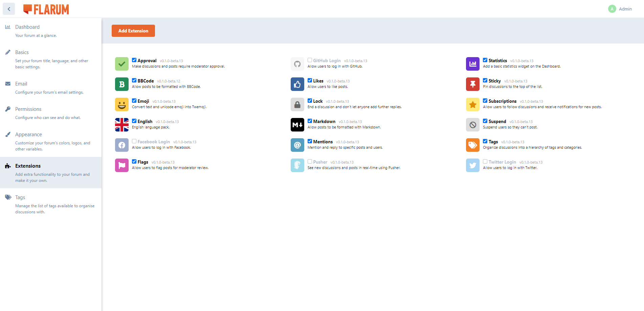Click the Markdown extension M-arrow icon
Viewport: 644px width, 311px height.
point(297,125)
